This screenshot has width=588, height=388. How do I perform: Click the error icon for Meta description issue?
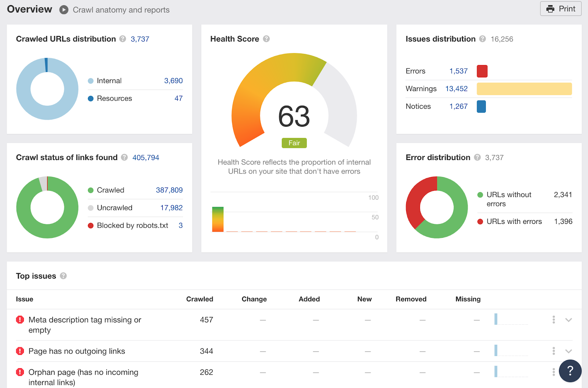(x=20, y=320)
